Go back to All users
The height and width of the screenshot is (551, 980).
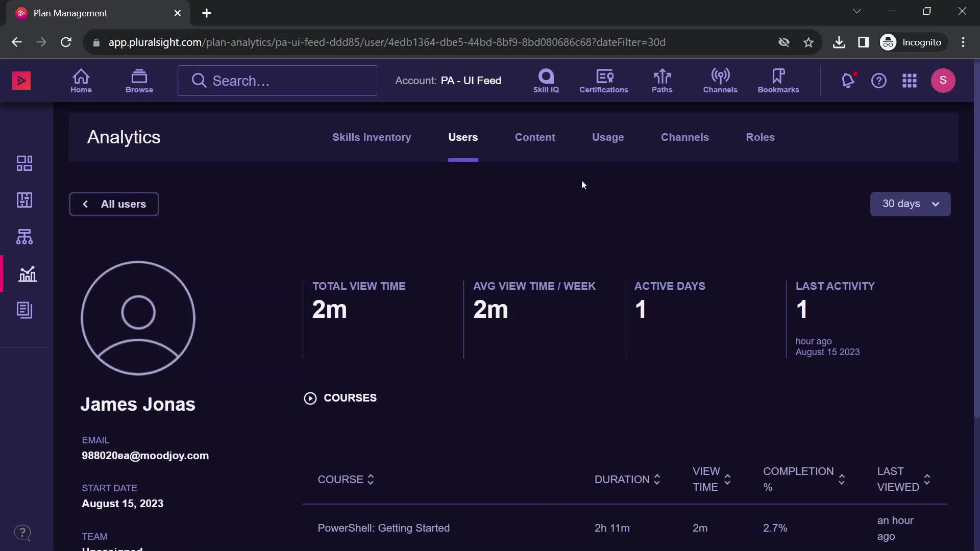coord(114,204)
